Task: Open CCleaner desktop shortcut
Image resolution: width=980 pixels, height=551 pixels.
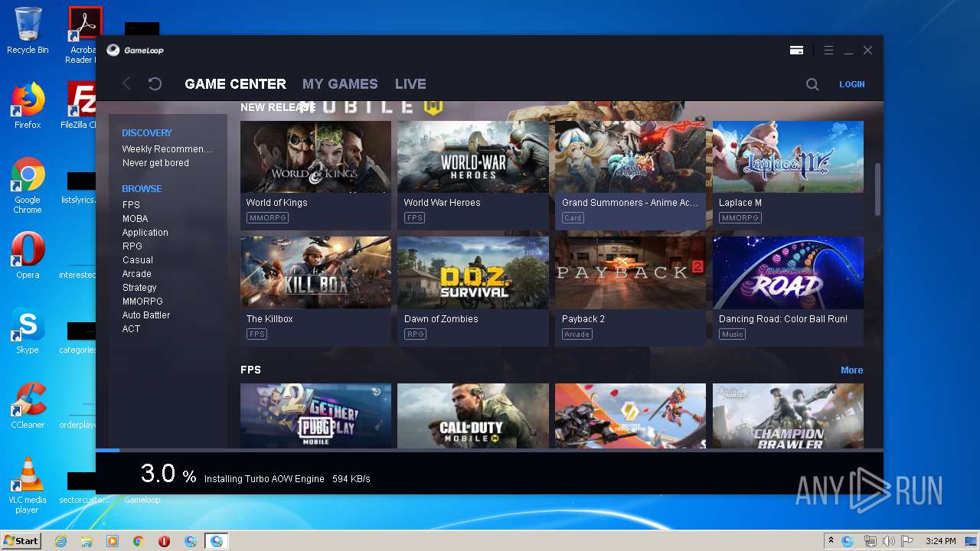Action: click(28, 405)
